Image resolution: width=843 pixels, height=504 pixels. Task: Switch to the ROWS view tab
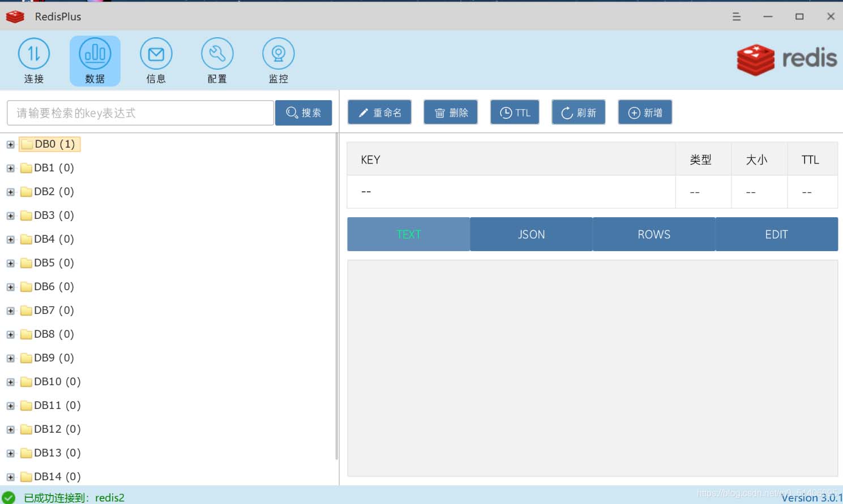pos(654,234)
